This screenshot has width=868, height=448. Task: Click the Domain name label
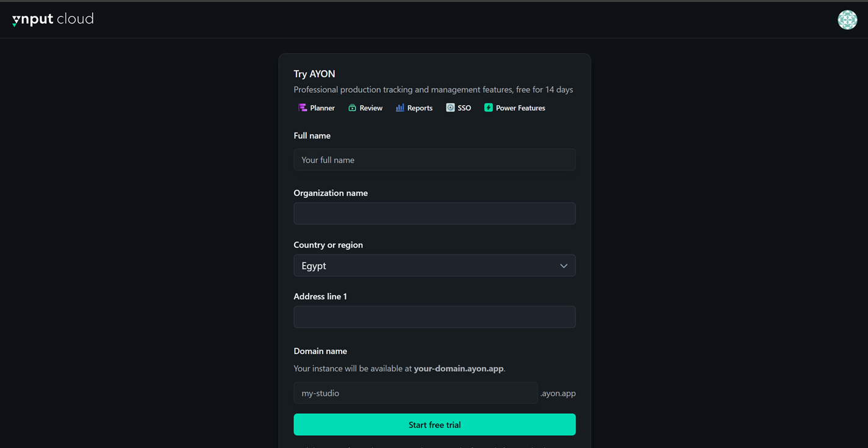point(320,351)
